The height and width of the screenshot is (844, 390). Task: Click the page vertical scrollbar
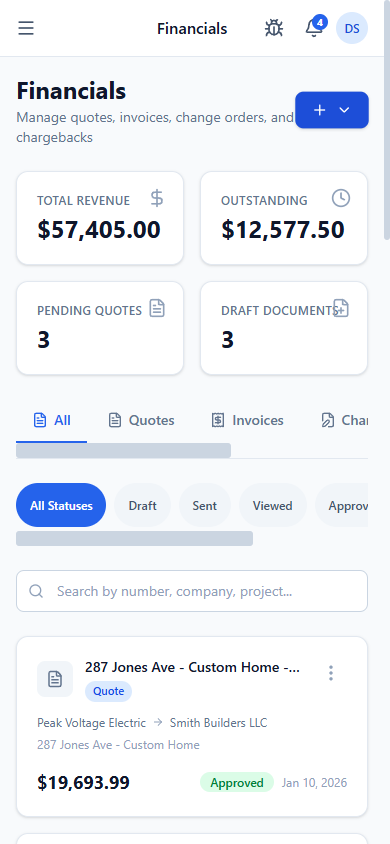click(x=386, y=119)
